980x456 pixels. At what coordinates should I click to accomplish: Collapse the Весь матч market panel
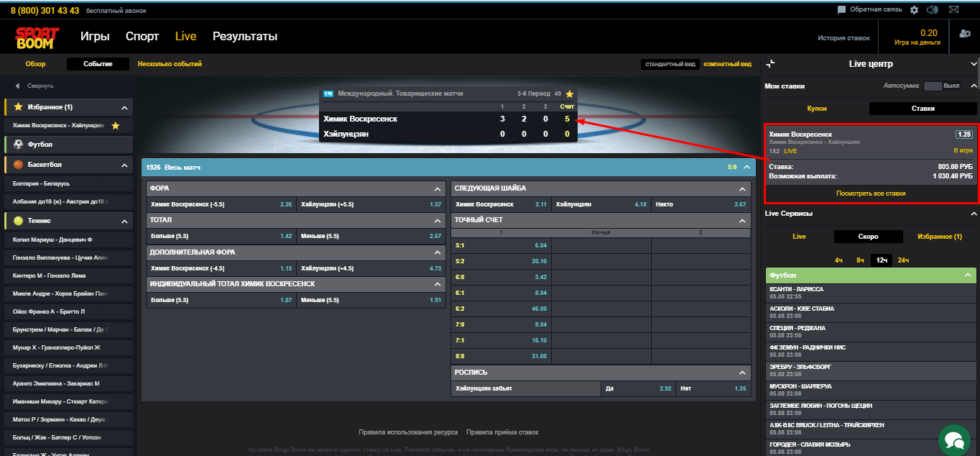pyautogui.click(x=746, y=168)
